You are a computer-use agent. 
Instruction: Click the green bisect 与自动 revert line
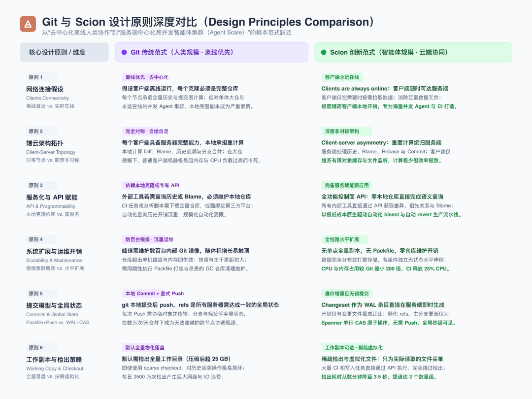click(392, 214)
